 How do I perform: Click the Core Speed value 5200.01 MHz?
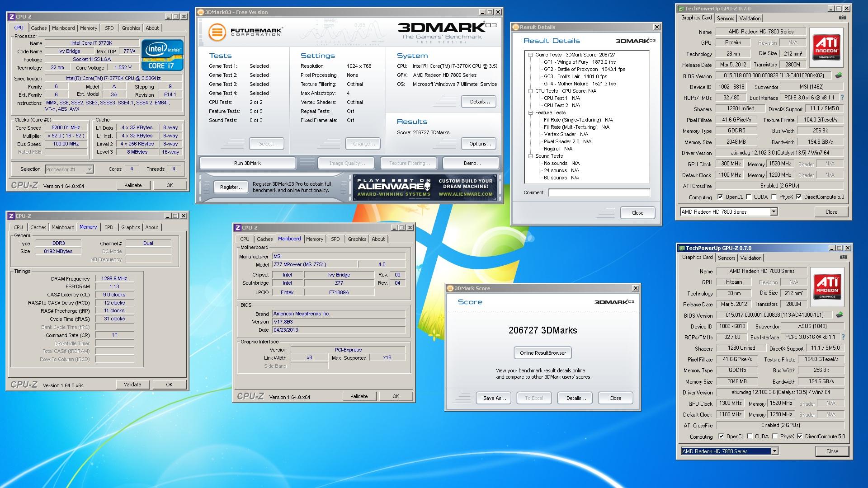pyautogui.click(x=66, y=128)
